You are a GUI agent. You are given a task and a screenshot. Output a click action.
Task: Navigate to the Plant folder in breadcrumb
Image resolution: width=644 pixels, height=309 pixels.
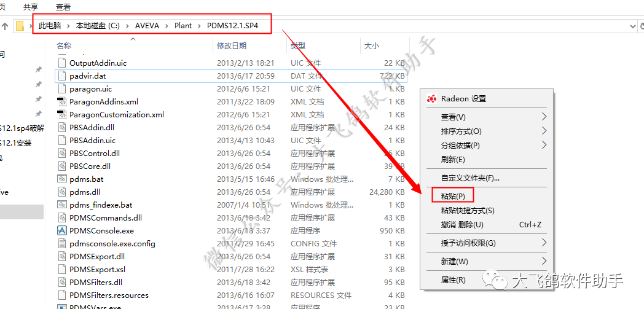pyautogui.click(x=183, y=26)
